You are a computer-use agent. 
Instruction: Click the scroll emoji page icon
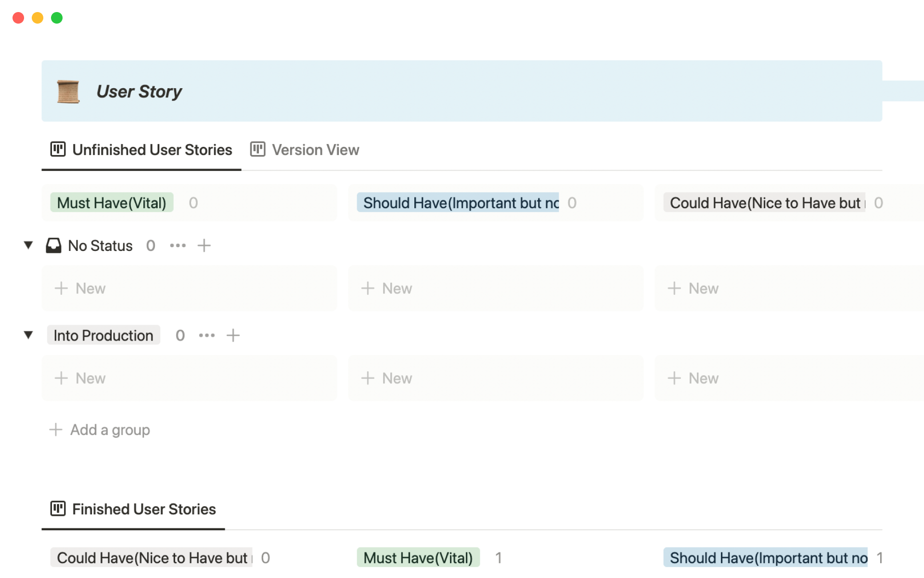pyautogui.click(x=68, y=92)
